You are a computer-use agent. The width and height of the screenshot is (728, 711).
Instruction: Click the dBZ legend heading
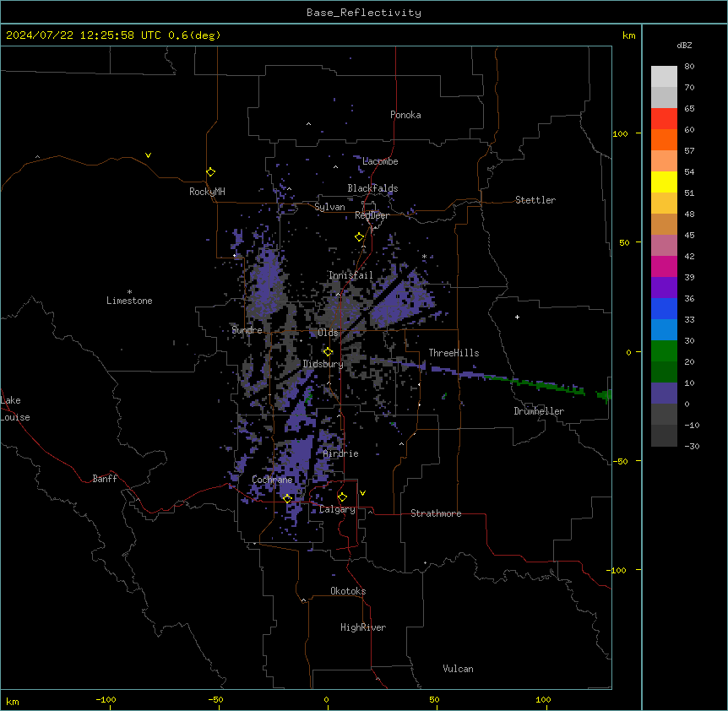click(x=684, y=45)
